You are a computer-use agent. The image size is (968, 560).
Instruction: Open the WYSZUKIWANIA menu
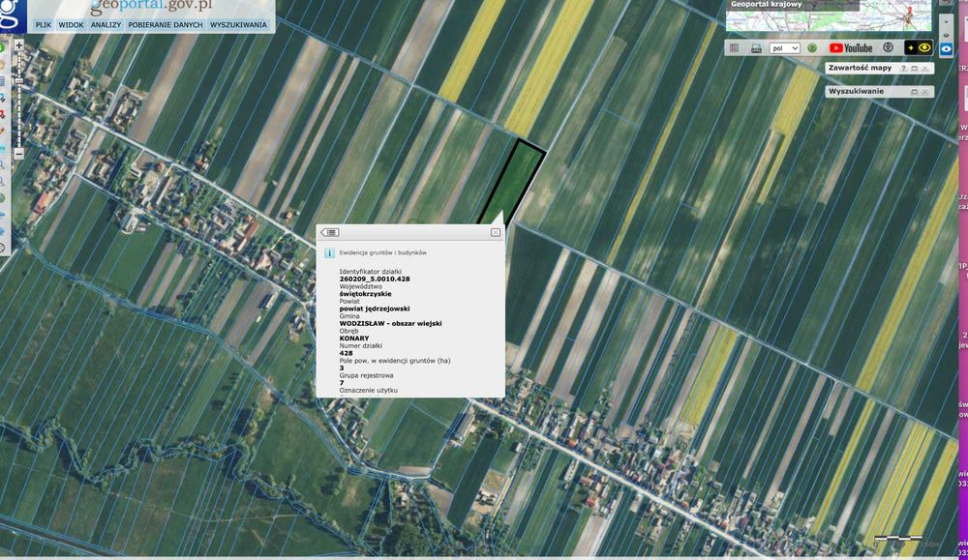(x=238, y=25)
